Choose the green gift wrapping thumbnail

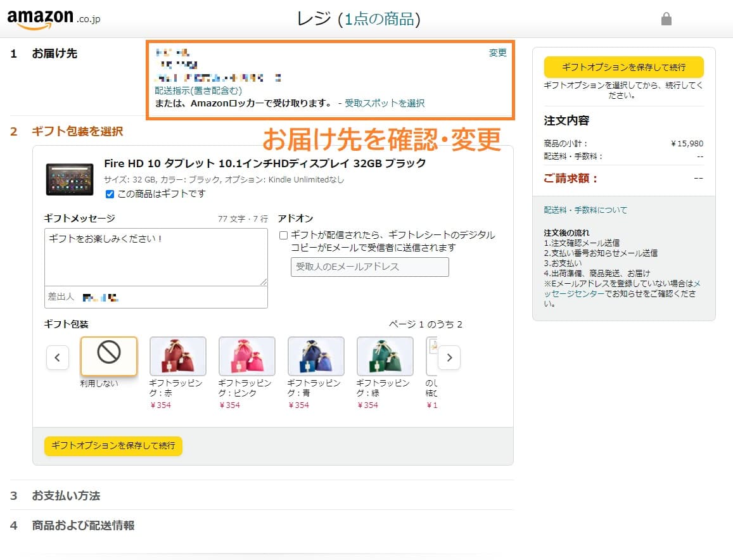pyautogui.click(x=385, y=356)
